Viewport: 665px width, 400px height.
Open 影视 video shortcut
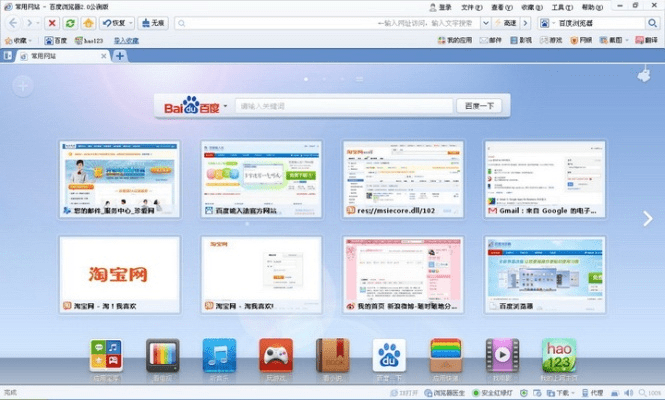click(521, 40)
